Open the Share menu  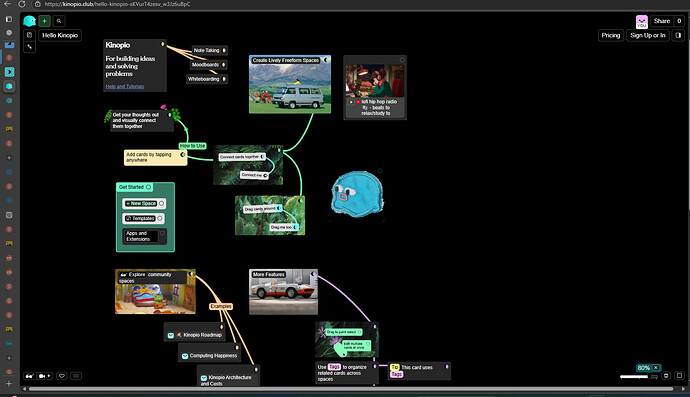[661, 21]
